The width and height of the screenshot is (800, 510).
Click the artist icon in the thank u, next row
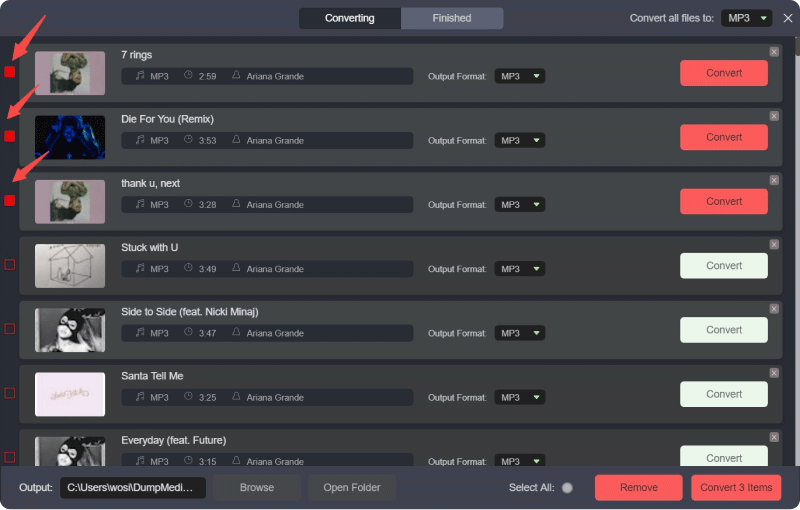click(x=236, y=203)
